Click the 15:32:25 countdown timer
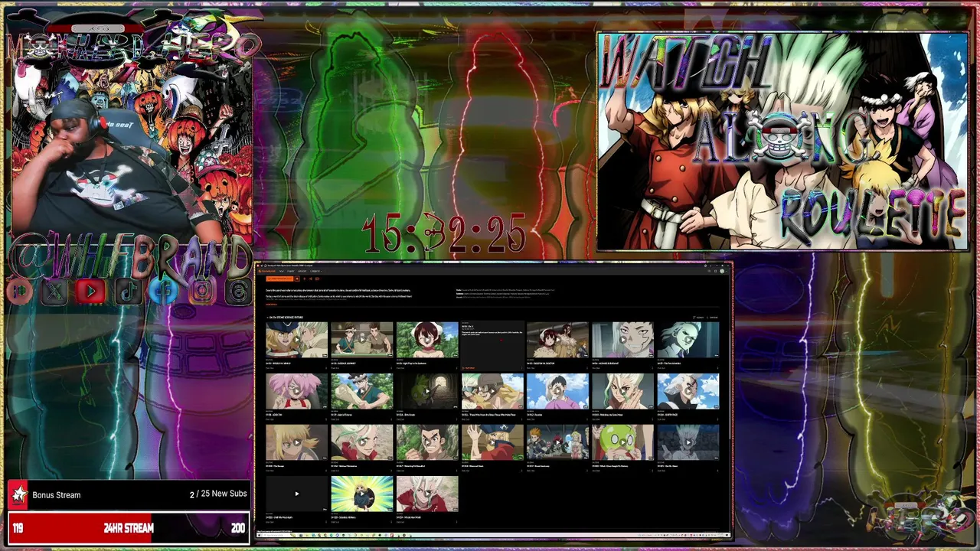Viewport: 980px width, 551px height. click(444, 233)
